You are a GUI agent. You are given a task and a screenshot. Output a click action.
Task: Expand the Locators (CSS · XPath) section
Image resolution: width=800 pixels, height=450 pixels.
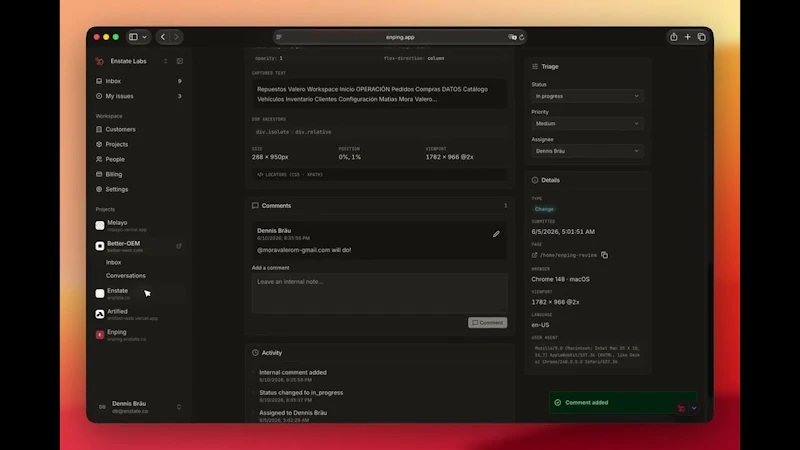[379, 174]
